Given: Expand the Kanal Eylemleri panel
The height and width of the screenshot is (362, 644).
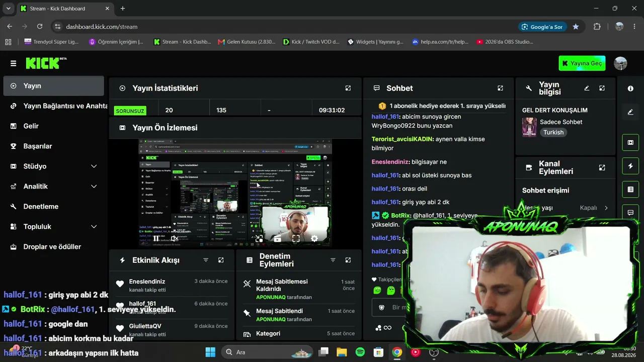Looking at the screenshot, I should pyautogui.click(x=602, y=167).
